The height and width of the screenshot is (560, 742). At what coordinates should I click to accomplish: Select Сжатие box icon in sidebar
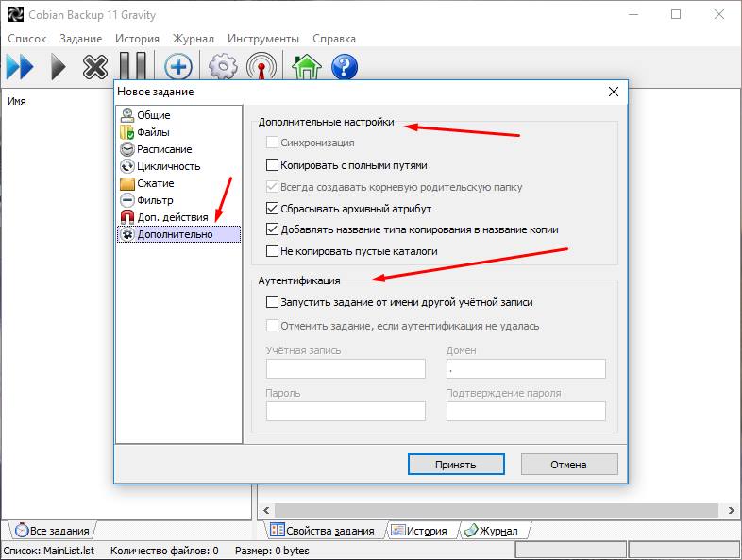pyautogui.click(x=126, y=183)
